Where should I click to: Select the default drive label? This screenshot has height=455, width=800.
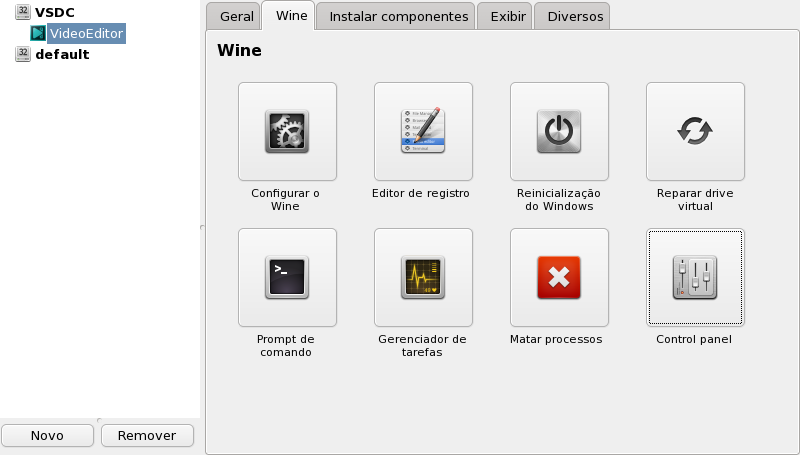[x=62, y=54]
